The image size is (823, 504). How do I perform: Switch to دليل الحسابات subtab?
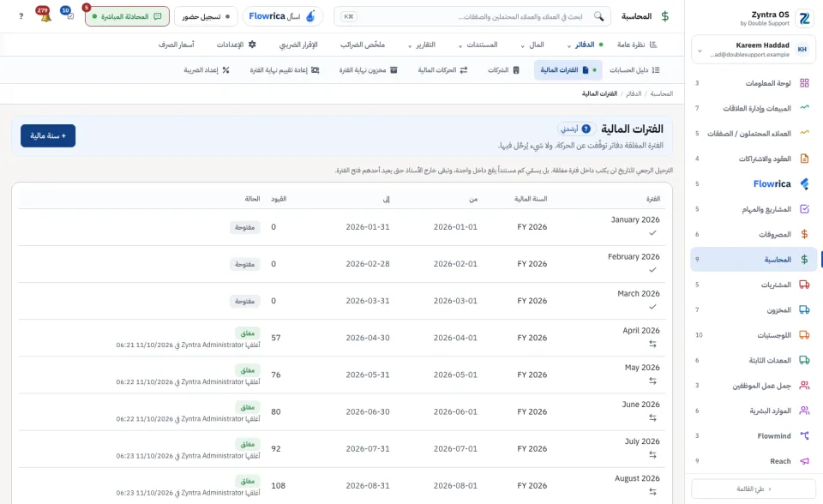[634, 69]
